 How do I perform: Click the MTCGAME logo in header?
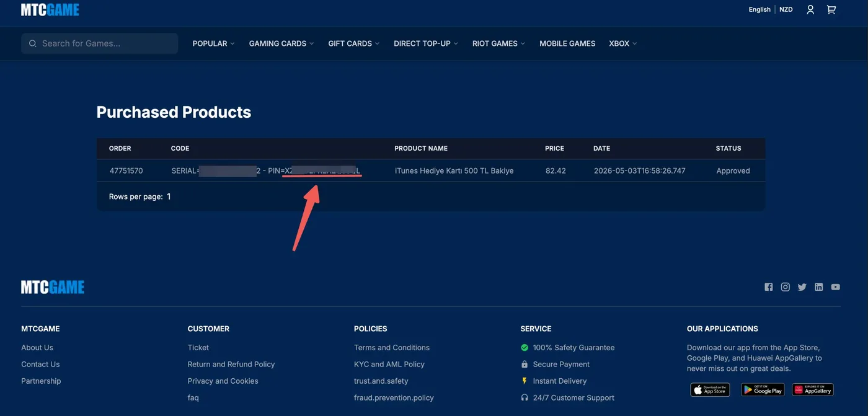click(50, 10)
